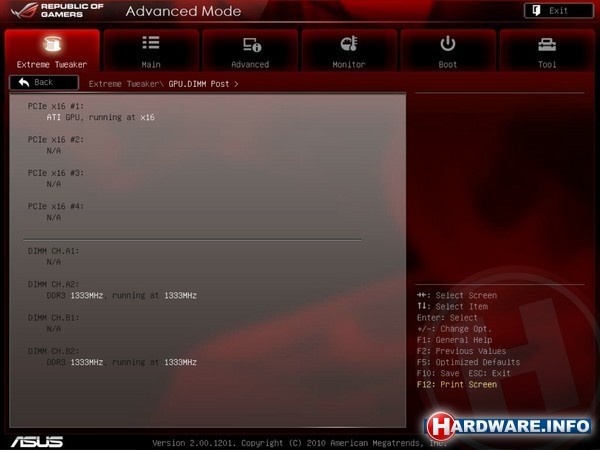
Task: Click the 'Enter: Select' help line
Action: [x=447, y=318]
